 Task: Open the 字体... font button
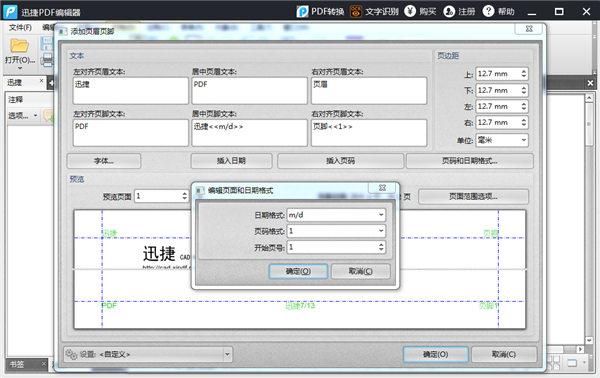104,161
